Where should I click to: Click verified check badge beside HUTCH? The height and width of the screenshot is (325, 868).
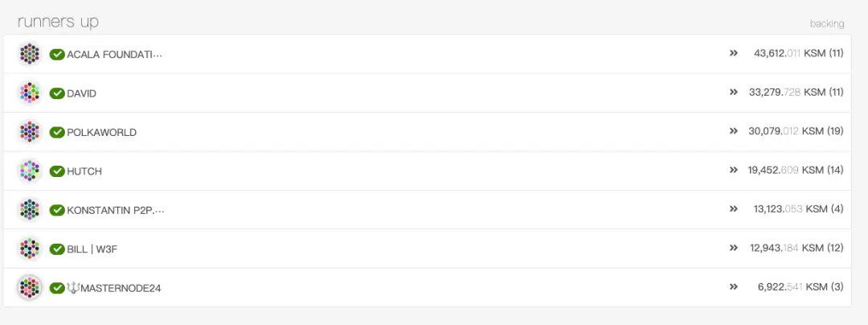tap(57, 171)
